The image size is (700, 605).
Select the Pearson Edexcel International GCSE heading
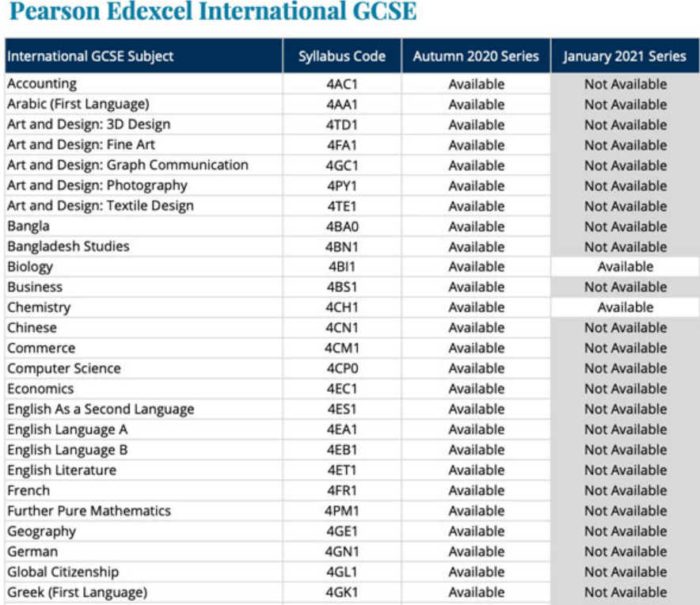coord(213,11)
